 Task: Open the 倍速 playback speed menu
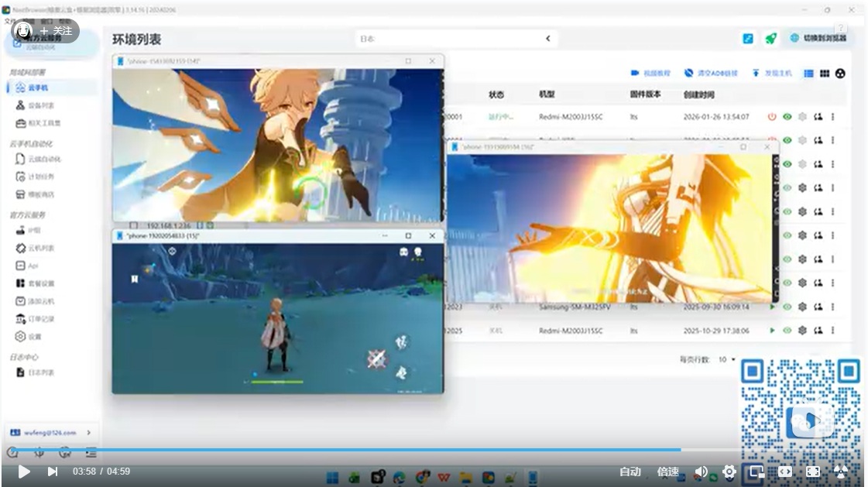[668, 472]
